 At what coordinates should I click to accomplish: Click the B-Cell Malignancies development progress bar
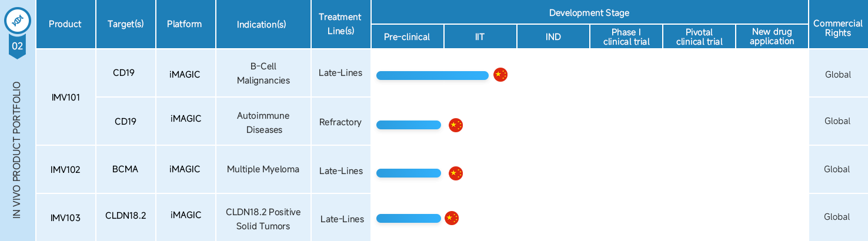pyautogui.click(x=432, y=75)
